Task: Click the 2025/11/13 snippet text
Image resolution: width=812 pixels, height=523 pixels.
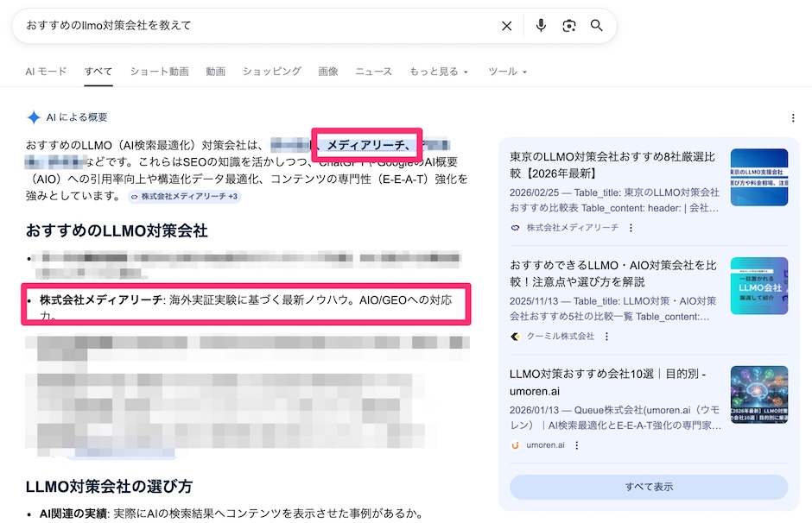Action: (613, 309)
